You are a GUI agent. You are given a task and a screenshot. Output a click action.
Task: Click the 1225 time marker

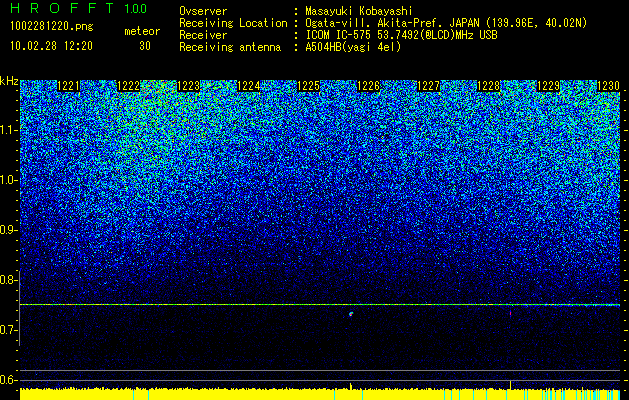[308, 86]
